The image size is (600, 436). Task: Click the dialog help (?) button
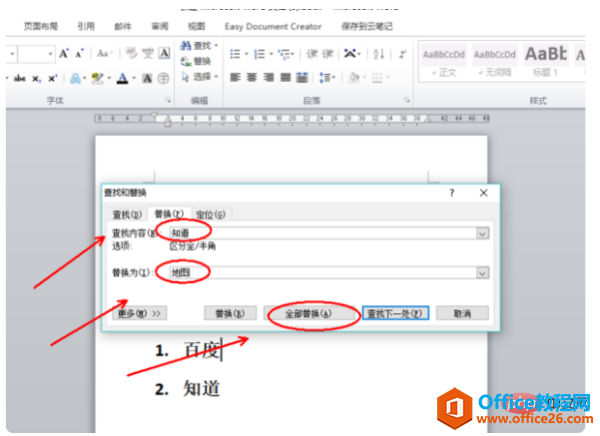point(452,193)
